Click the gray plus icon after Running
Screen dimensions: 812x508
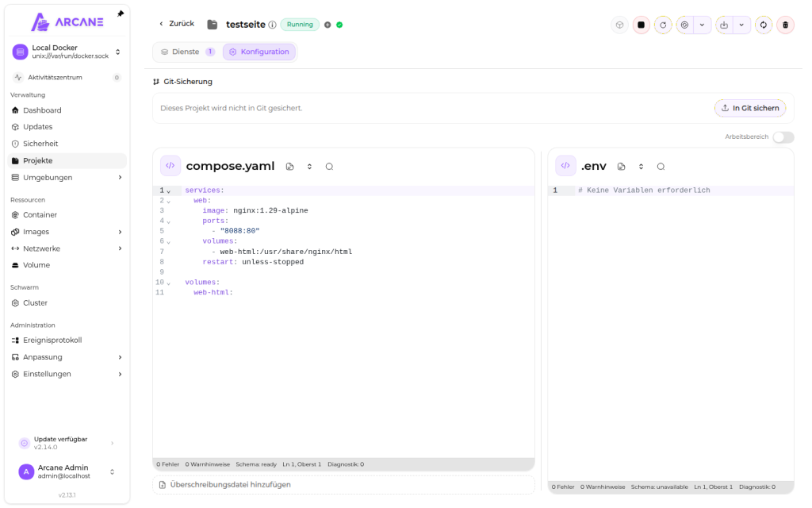pos(327,25)
